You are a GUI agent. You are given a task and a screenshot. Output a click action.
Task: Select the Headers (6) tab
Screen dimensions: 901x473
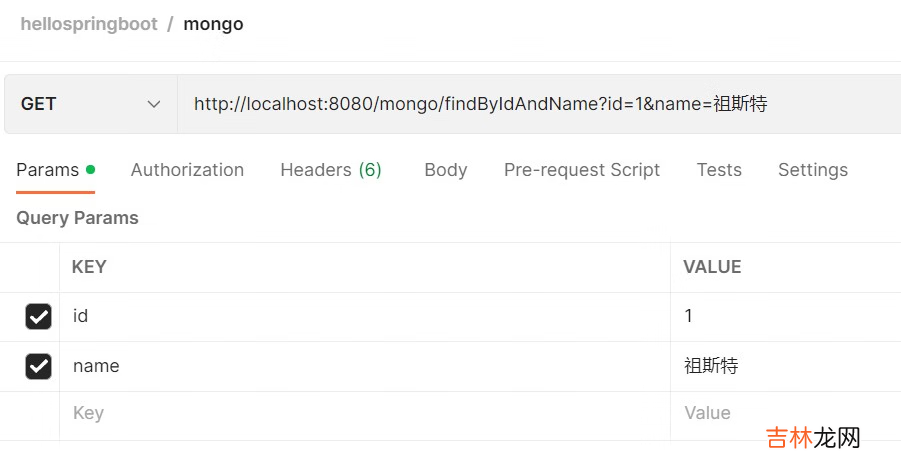point(330,170)
